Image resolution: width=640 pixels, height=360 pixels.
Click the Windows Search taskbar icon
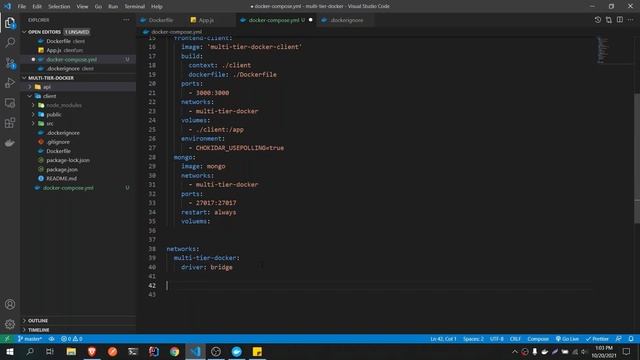[x=30, y=351]
